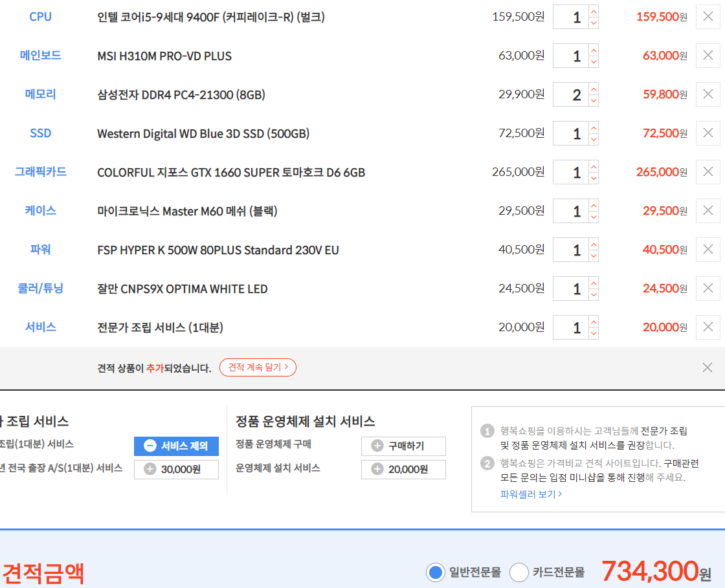Increase SSD quantity with up arrow
The height and width of the screenshot is (588, 725).
pos(594,127)
